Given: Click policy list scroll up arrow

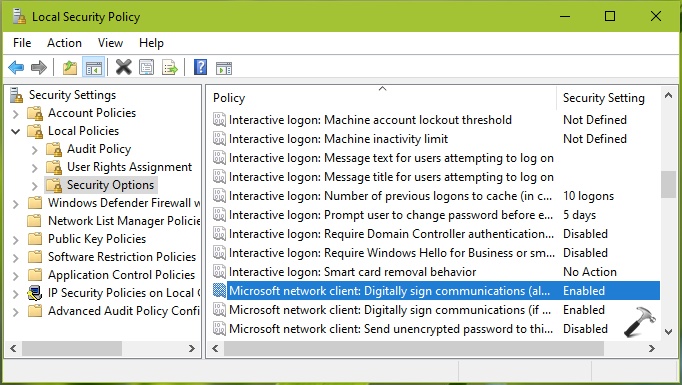Looking at the screenshot, I should click(669, 95).
